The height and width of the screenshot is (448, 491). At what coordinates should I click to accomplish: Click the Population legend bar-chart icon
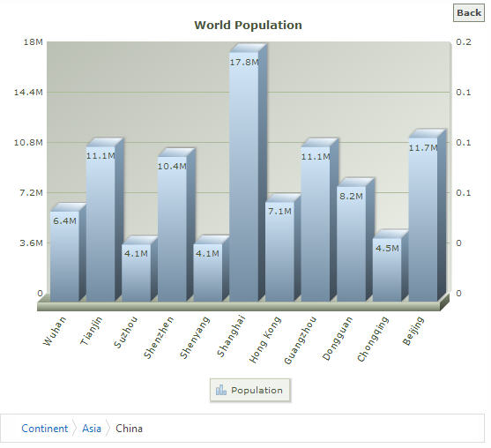[220, 390]
